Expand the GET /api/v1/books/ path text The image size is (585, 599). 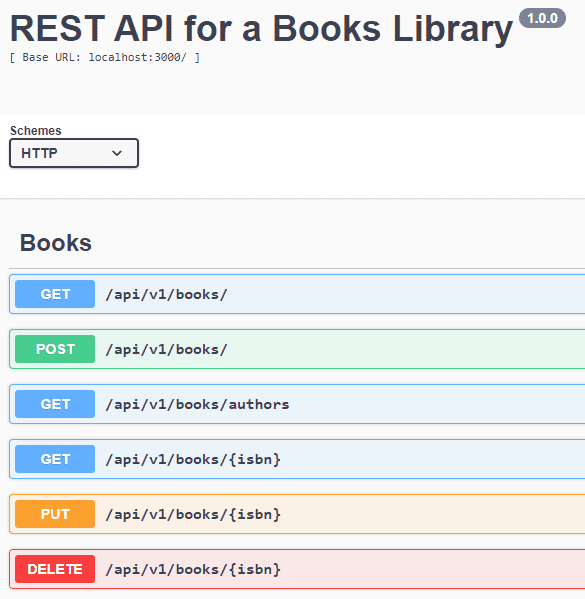(x=167, y=295)
